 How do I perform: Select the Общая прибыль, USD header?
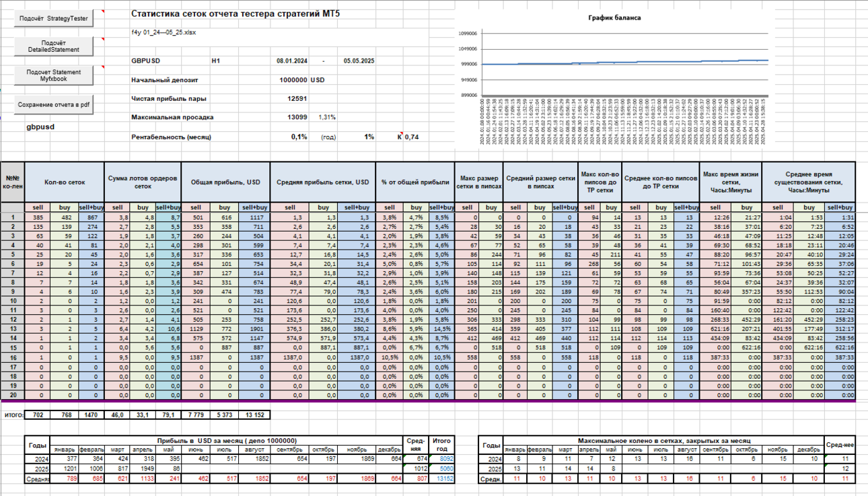point(225,182)
